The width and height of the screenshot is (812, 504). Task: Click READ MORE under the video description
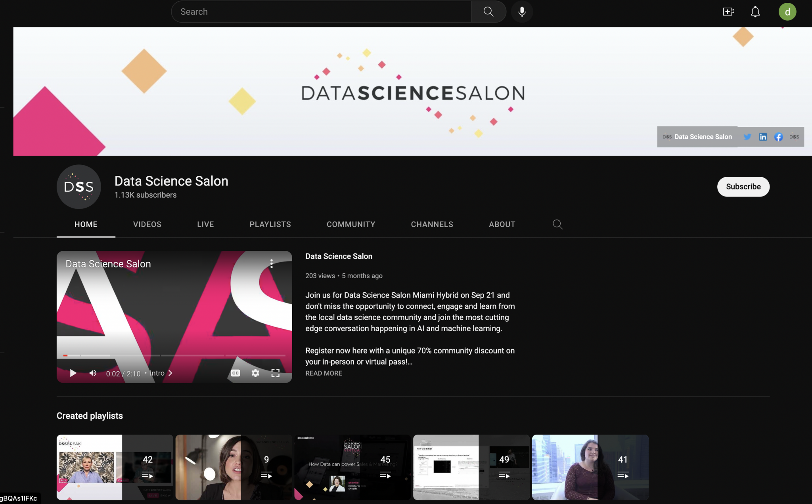click(x=323, y=373)
